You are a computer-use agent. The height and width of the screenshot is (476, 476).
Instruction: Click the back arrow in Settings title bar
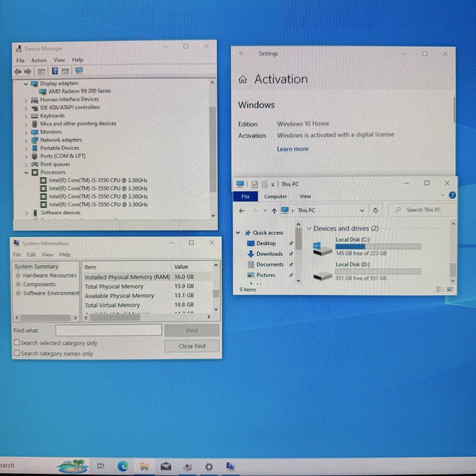[x=242, y=53]
